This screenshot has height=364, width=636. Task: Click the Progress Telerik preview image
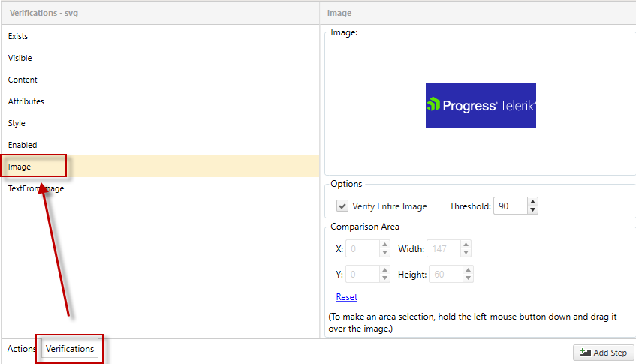click(481, 105)
